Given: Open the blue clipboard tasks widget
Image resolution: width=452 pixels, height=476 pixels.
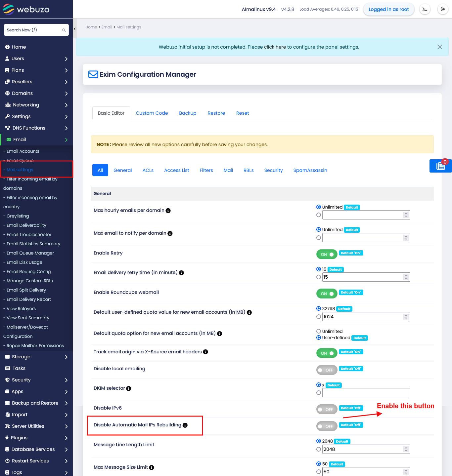Looking at the screenshot, I should 441,166.
